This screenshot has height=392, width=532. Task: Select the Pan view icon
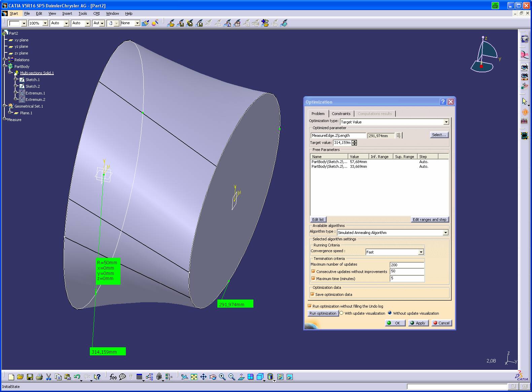tap(203, 377)
